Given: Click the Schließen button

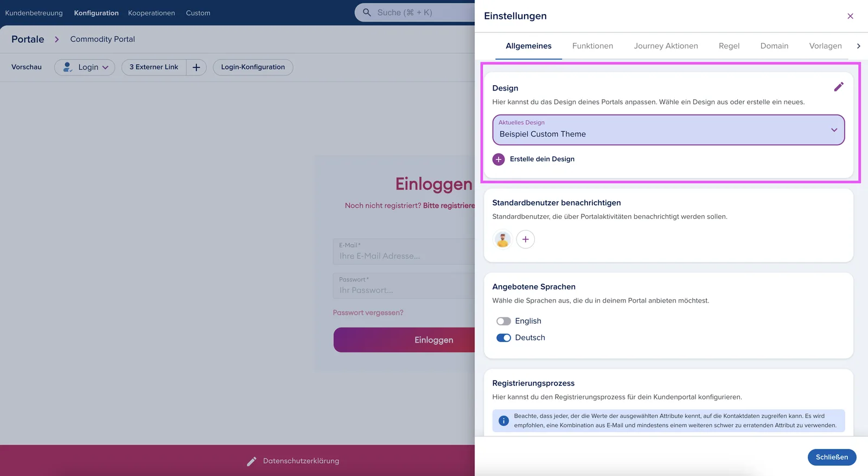Looking at the screenshot, I should tap(832, 457).
